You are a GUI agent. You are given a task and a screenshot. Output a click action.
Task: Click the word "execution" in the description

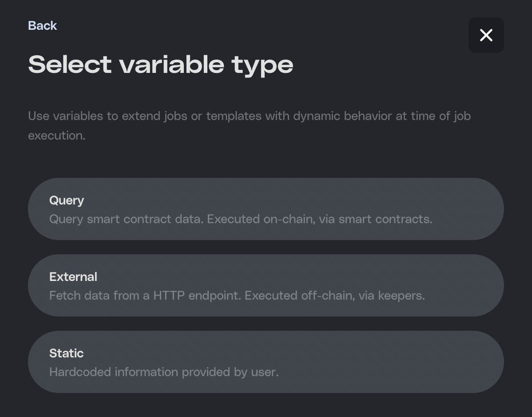tap(56, 136)
